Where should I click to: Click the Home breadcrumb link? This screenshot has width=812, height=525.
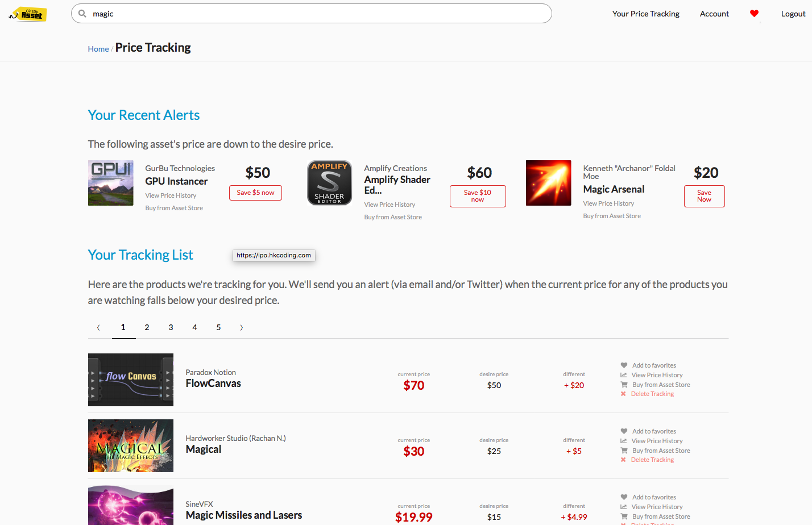pos(98,49)
